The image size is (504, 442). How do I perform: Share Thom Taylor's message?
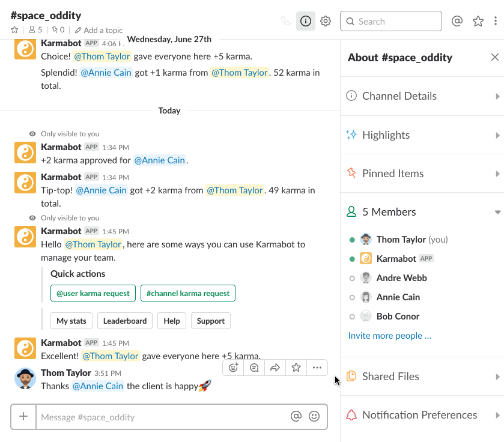coord(275,367)
